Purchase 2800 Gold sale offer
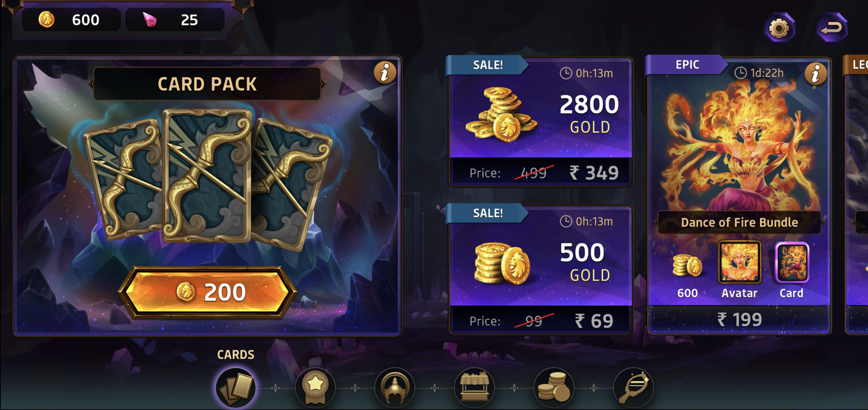Viewport: 868px width, 410px height. point(541,122)
